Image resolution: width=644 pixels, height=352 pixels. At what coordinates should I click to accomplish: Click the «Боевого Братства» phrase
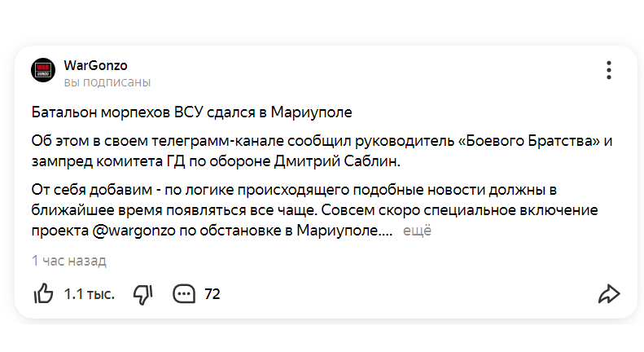click(x=528, y=141)
